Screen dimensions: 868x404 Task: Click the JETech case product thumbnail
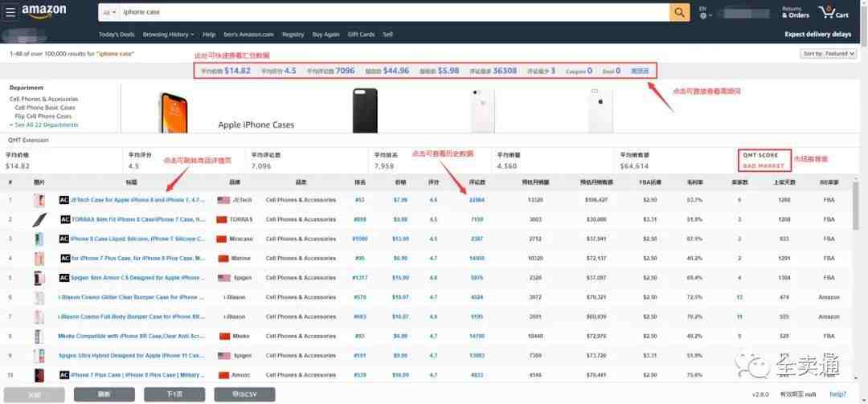39,200
